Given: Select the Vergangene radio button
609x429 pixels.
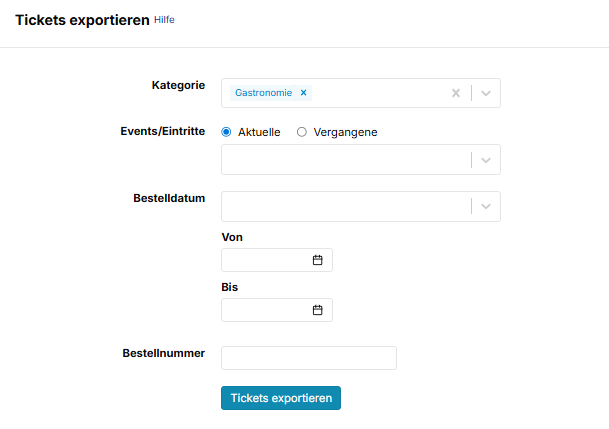Looking at the screenshot, I should point(302,132).
